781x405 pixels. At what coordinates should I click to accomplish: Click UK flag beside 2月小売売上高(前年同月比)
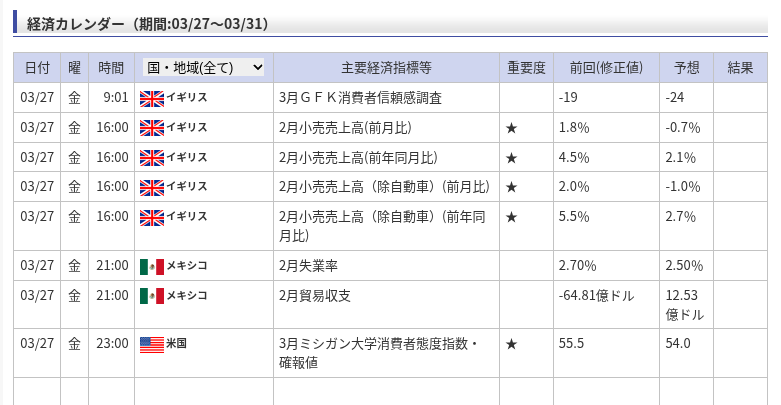151,157
